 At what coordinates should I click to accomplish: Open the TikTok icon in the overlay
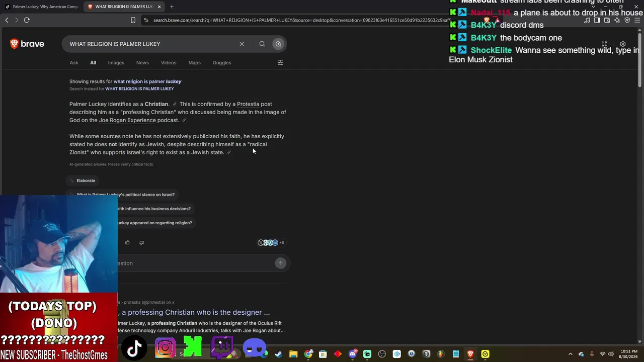point(134,348)
